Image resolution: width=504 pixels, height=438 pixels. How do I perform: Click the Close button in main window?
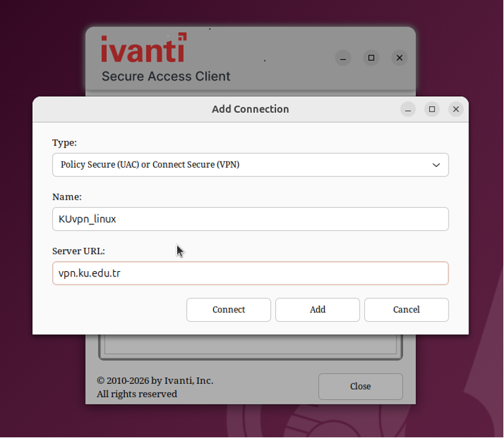[360, 387]
